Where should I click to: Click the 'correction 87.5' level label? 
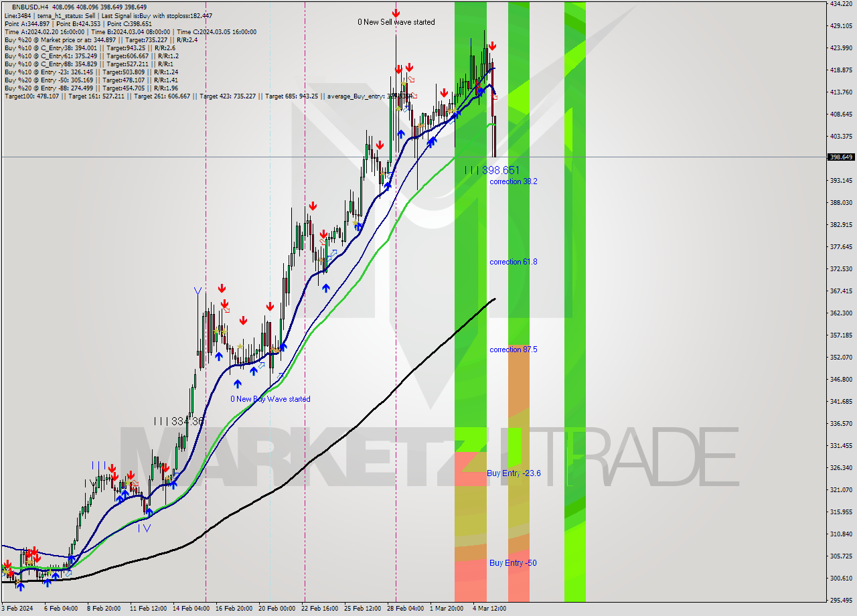tap(514, 350)
